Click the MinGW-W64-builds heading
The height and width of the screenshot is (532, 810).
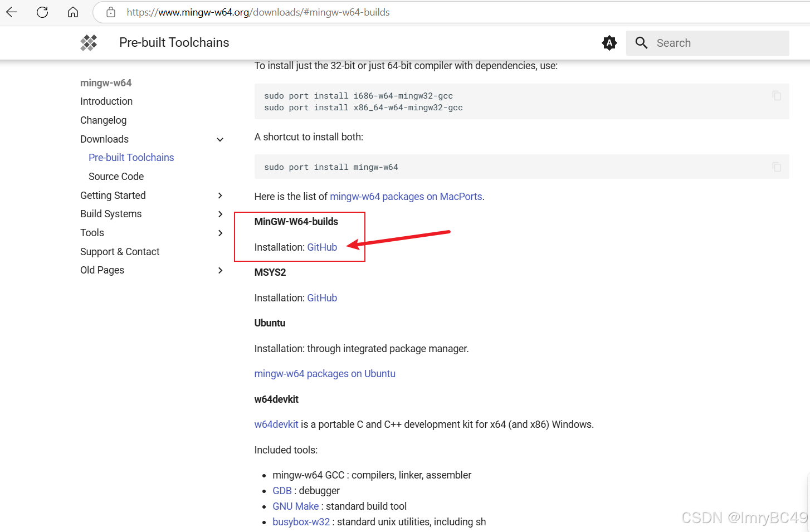(296, 222)
